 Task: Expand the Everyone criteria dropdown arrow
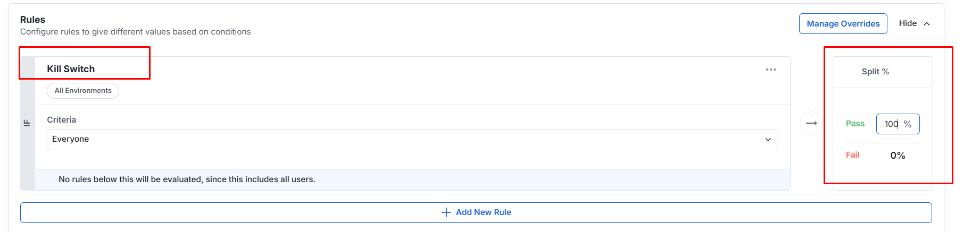coord(768,140)
